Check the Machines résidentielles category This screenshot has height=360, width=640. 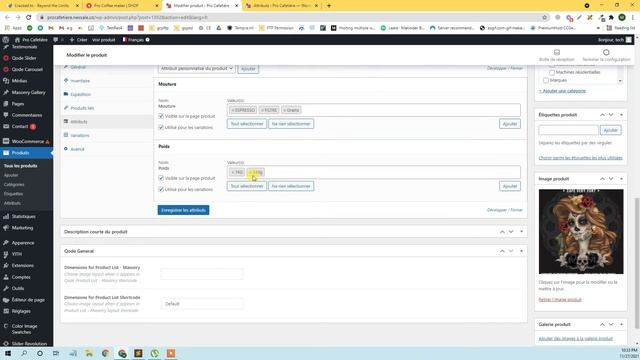pos(552,72)
